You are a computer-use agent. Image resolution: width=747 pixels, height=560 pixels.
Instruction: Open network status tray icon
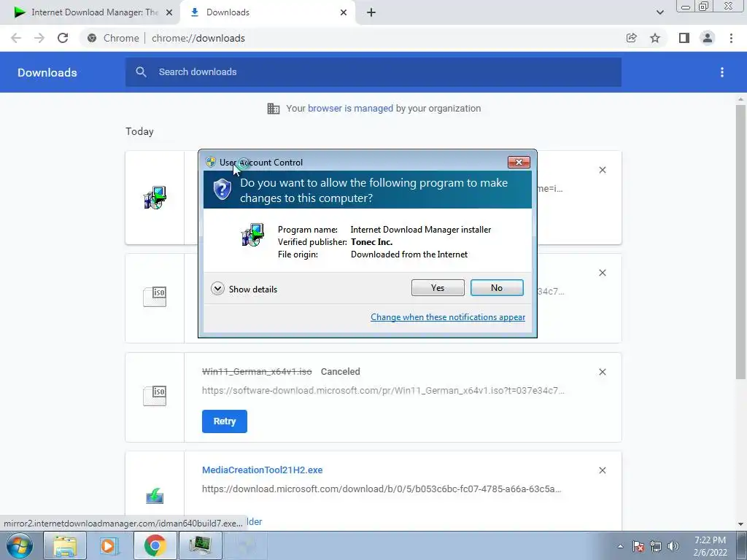click(x=656, y=546)
